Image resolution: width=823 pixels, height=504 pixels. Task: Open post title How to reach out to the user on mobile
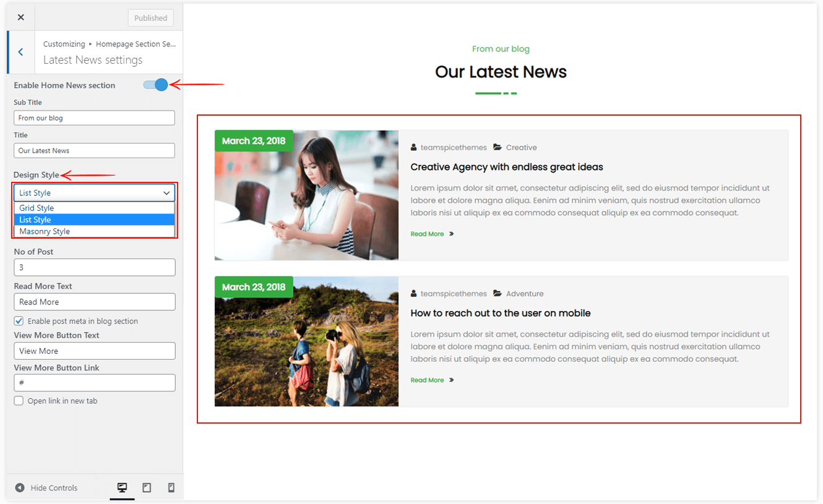500,313
